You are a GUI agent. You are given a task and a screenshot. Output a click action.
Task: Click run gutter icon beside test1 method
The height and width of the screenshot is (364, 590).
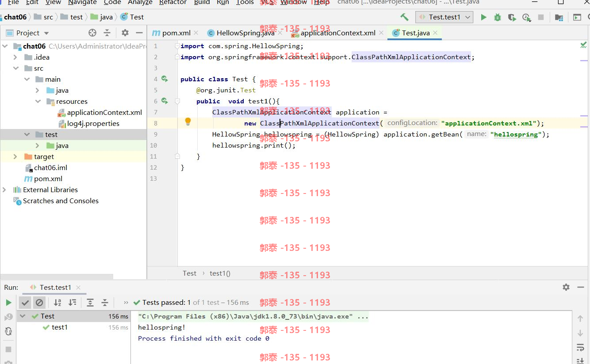pyautogui.click(x=165, y=101)
